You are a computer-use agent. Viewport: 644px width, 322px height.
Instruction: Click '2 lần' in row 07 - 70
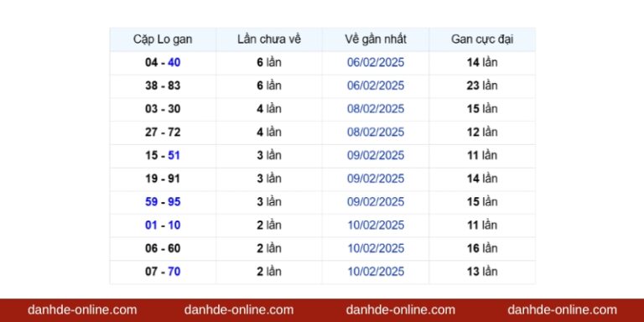pyautogui.click(x=269, y=272)
